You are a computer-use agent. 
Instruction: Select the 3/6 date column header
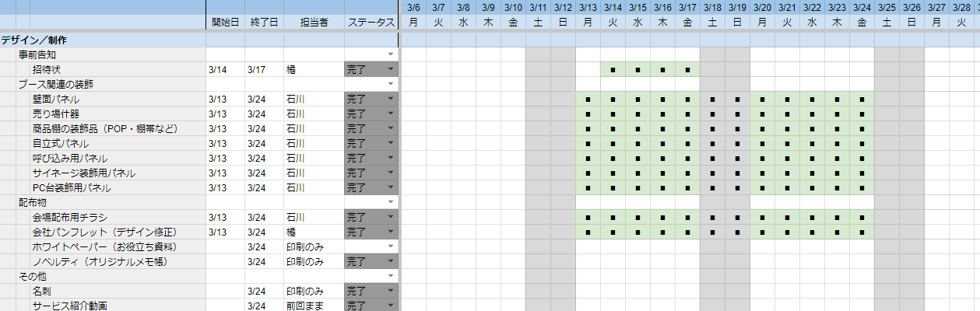[413, 8]
